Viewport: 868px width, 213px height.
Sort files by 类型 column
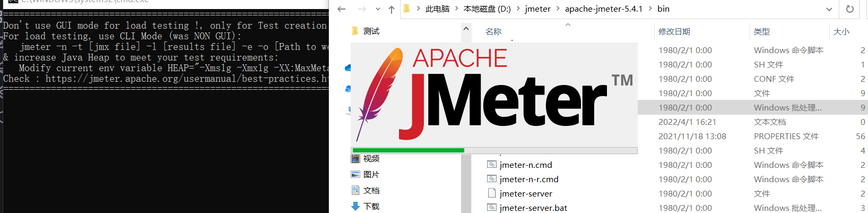coord(762,32)
